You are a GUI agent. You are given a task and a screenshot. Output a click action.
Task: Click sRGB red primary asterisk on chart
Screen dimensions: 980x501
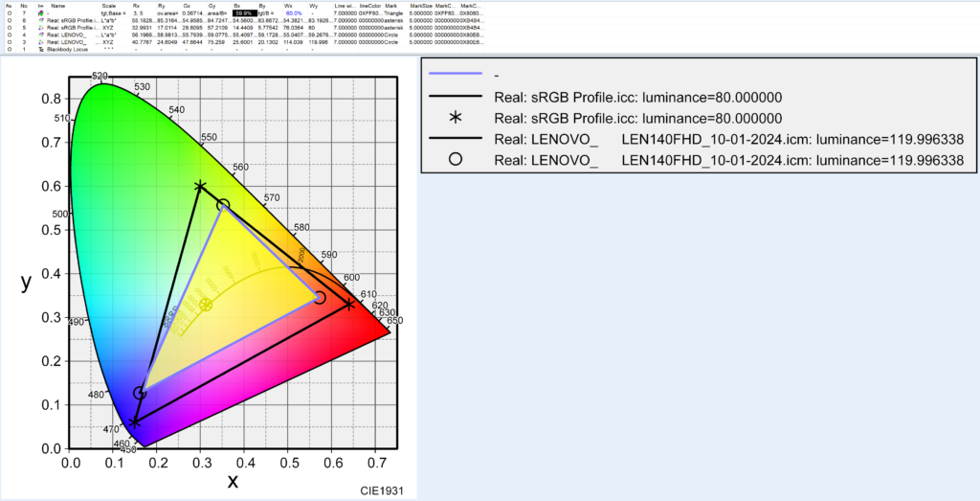click(350, 304)
